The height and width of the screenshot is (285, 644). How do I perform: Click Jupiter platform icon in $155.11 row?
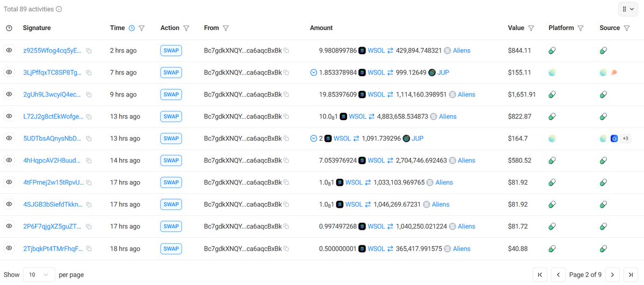click(552, 72)
